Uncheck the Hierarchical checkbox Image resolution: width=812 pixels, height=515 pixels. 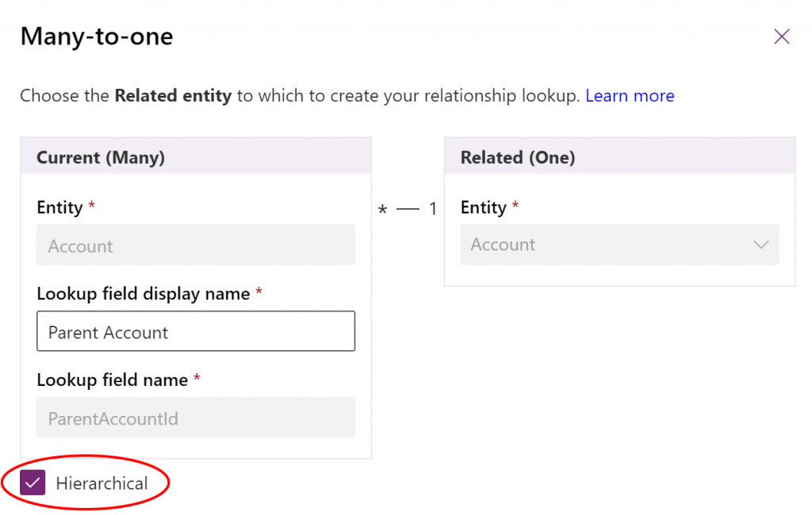coord(33,483)
